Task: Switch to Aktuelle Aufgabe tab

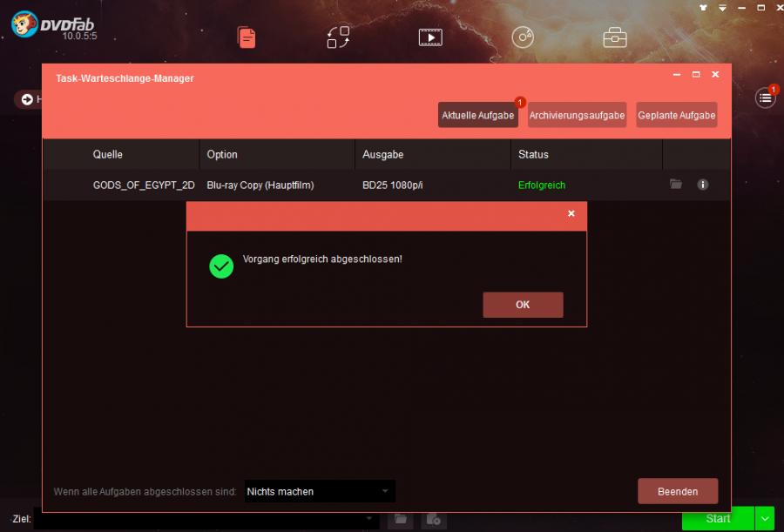Action: (x=478, y=115)
